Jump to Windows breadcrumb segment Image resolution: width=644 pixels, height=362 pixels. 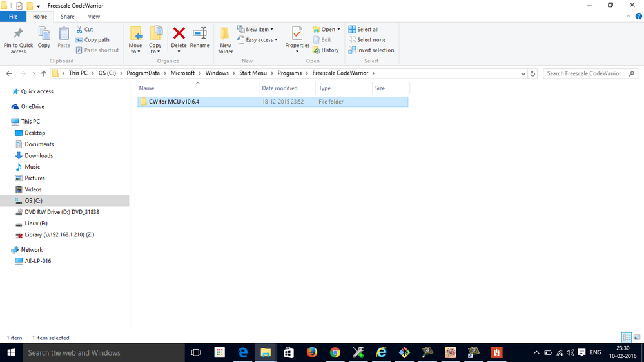pyautogui.click(x=217, y=73)
